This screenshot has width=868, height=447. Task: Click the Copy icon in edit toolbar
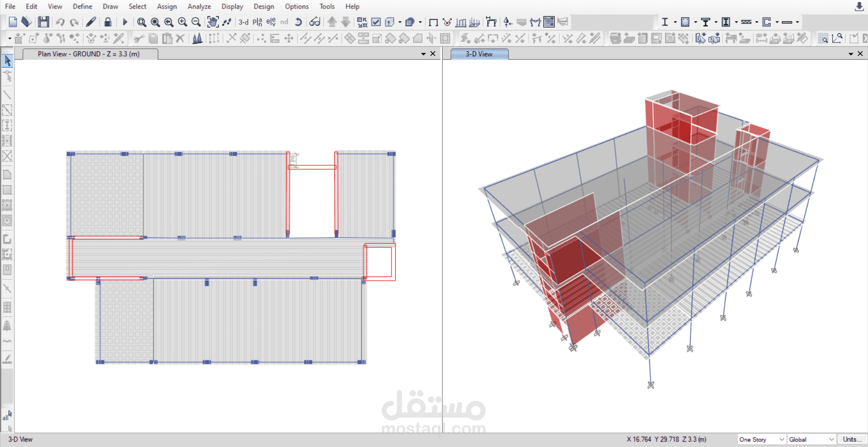[153, 38]
